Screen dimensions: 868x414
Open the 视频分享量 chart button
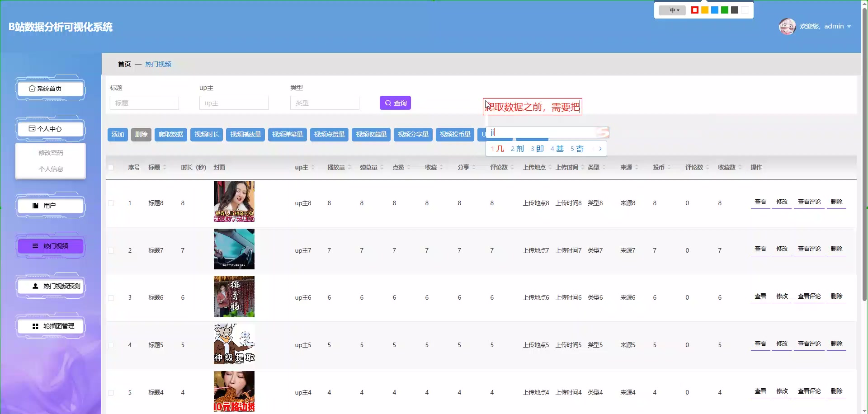[413, 134]
